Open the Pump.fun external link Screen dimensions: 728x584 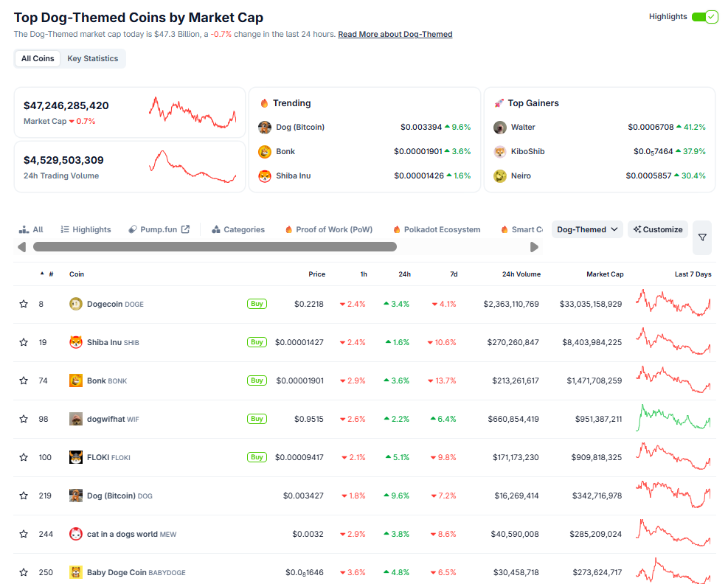pyautogui.click(x=159, y=229)
